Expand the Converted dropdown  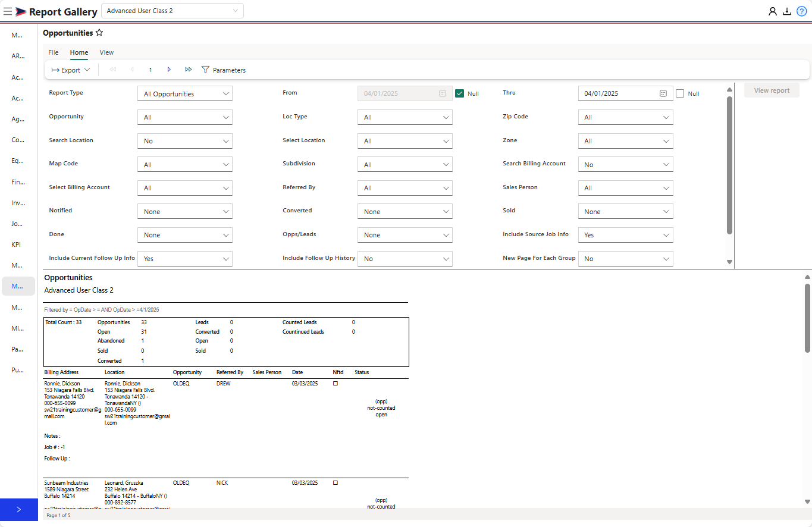pos(405,212)
